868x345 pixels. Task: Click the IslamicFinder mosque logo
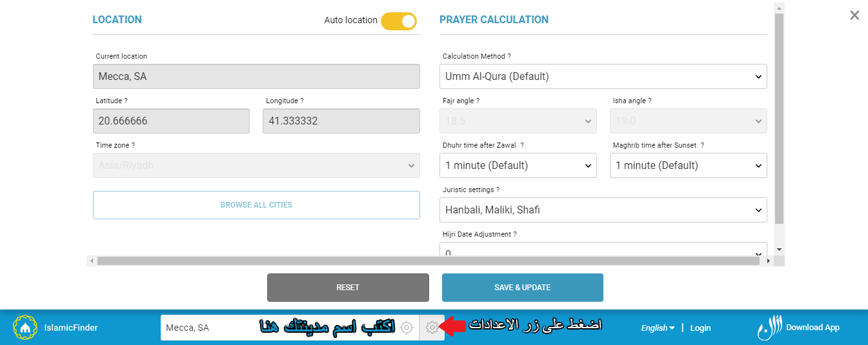click(x=25, y=328)
